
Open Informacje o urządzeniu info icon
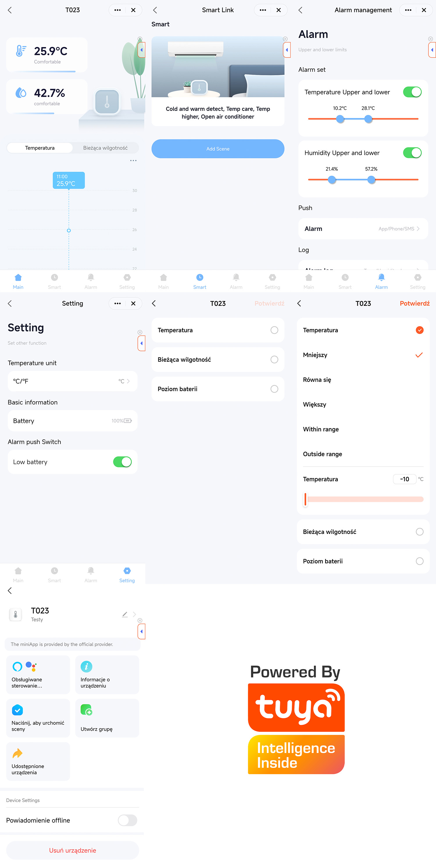tap(86, 666)
